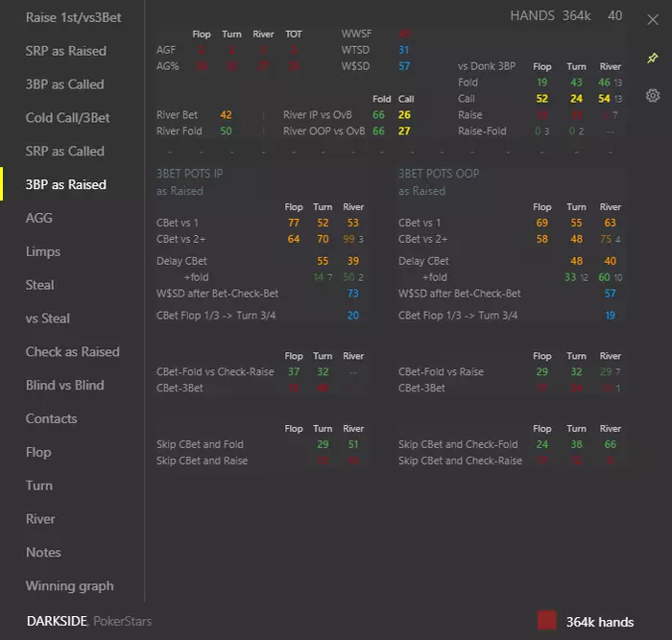Open Check as Raised tab
This screenshot has height=640, width=672.
(72, 352)
